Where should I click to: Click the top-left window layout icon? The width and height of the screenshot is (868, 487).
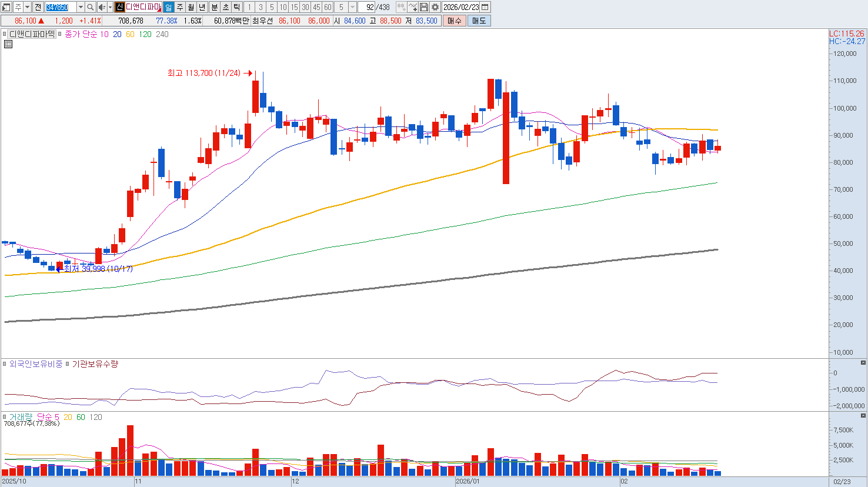tap(6, 7)
